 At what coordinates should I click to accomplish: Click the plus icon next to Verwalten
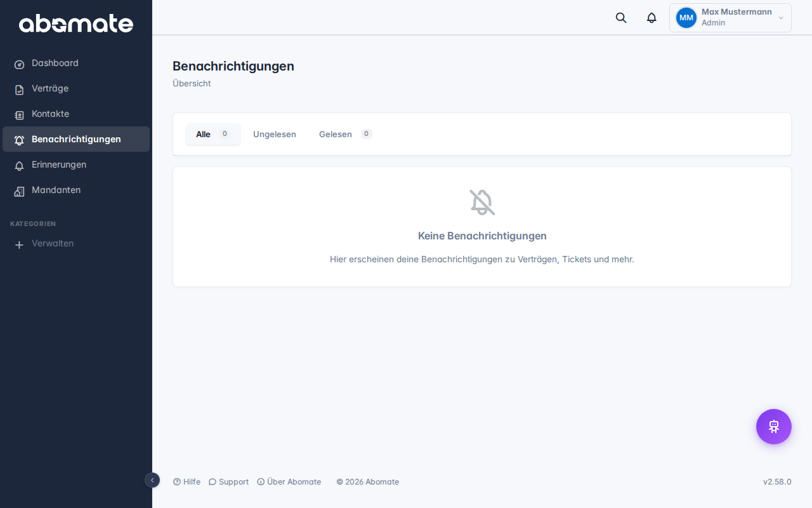19,244
